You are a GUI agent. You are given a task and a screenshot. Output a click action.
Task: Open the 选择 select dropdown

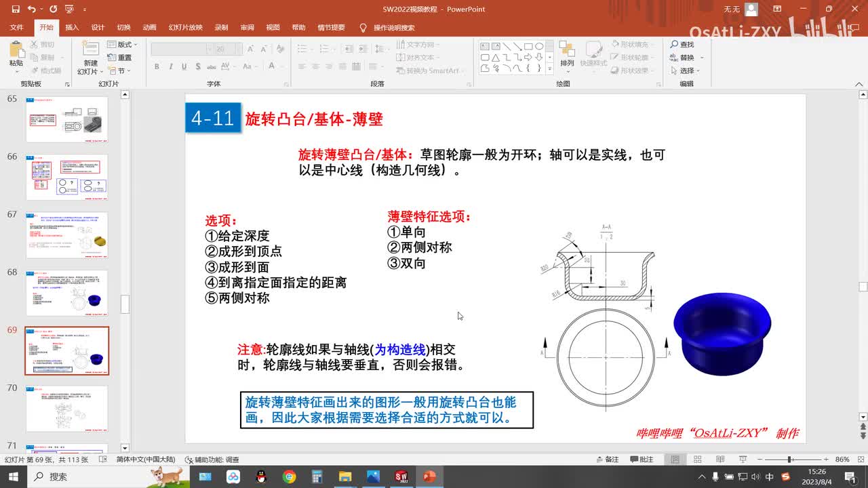tap(685, 70)
